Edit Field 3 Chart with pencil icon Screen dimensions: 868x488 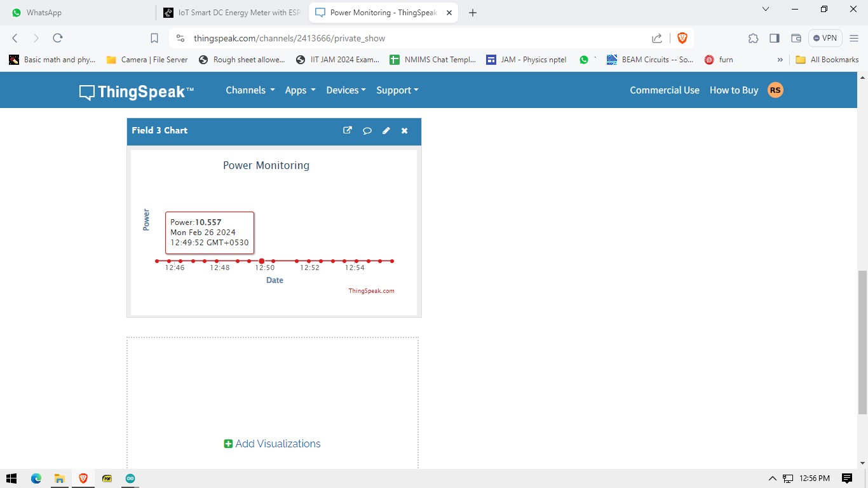[x=386, y=131]
